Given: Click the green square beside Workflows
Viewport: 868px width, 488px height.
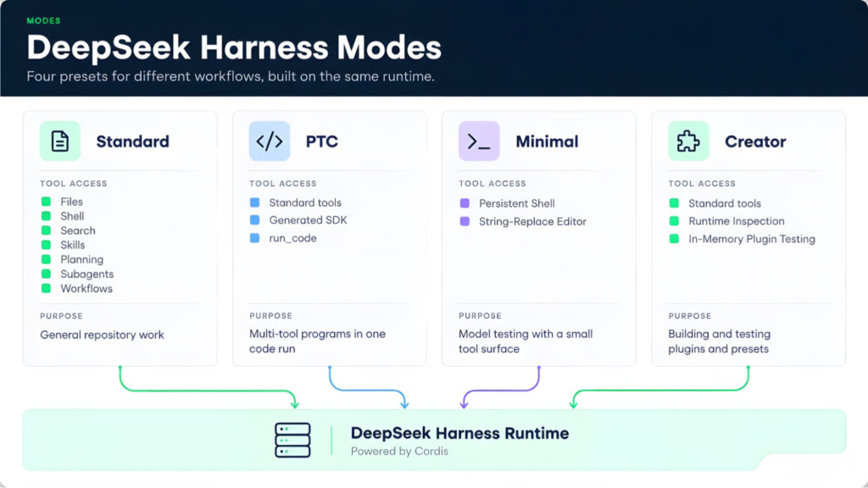Looking at the screenshot, I should click(x=46, y=288).
